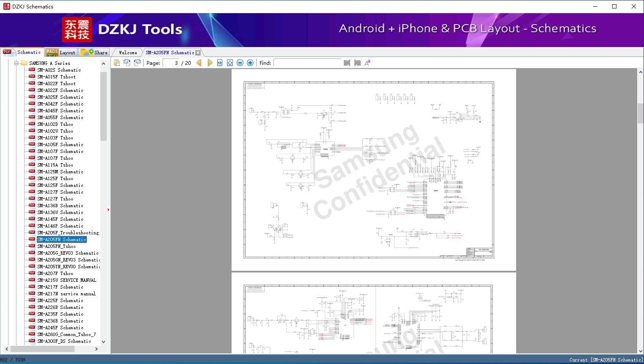The width and height of the screenshot is (644, 364).
Task: Click the PDF icon beside SM-A245F Schematic
Action: click(x=32, y=328)
